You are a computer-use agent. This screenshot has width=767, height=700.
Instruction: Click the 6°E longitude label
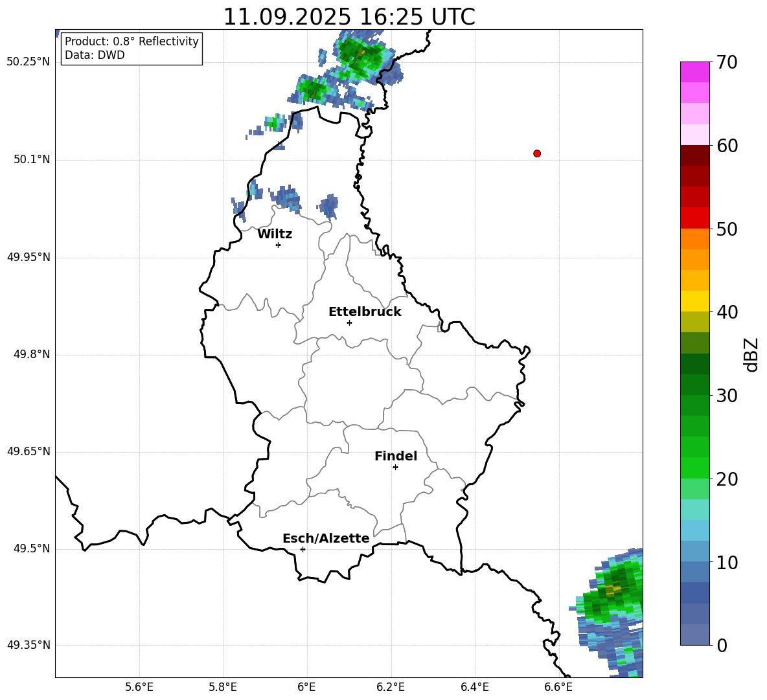(x=306, y=687)
